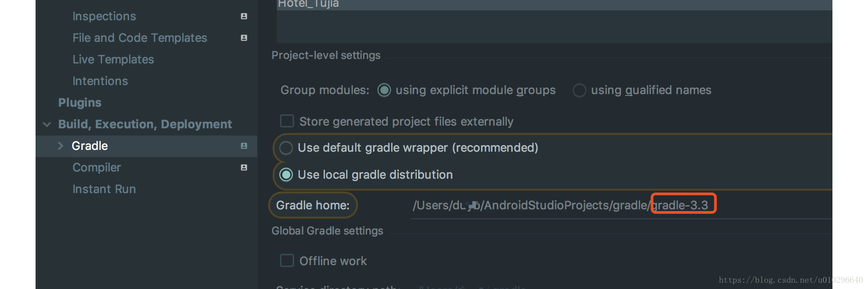Collapse Build, Execution, Deployment section
This screenshot has height=289, width=868.
pos(47,124)
